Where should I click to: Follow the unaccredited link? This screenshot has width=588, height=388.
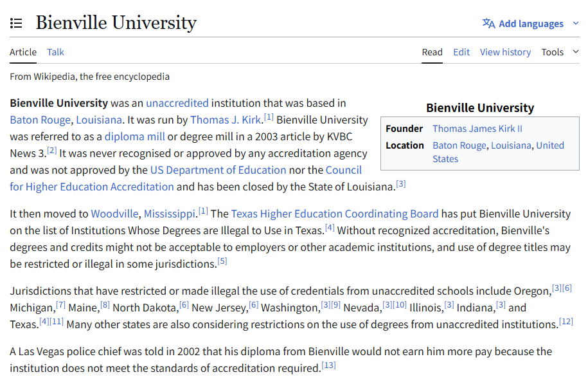click(177, 103)
